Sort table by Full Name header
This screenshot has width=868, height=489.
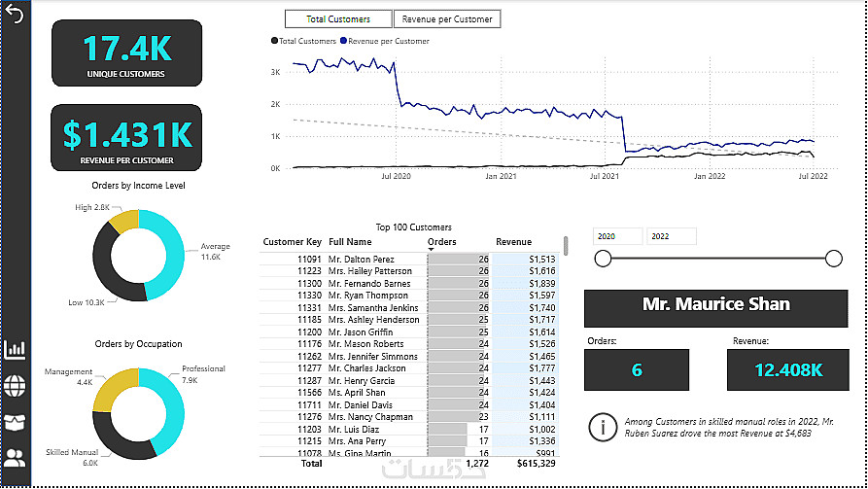pyautogui.click(x=350, y=241)
